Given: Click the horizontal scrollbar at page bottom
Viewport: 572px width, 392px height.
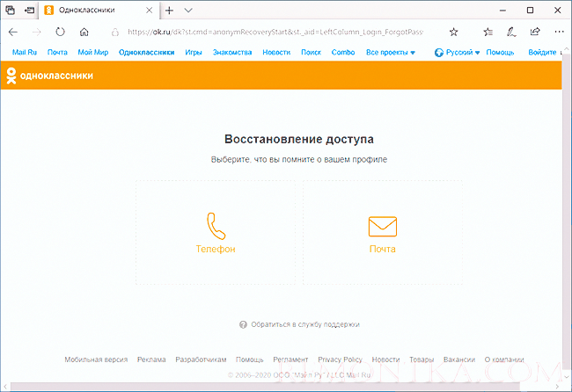Looking at the screenshot, I should pos(265,386).
